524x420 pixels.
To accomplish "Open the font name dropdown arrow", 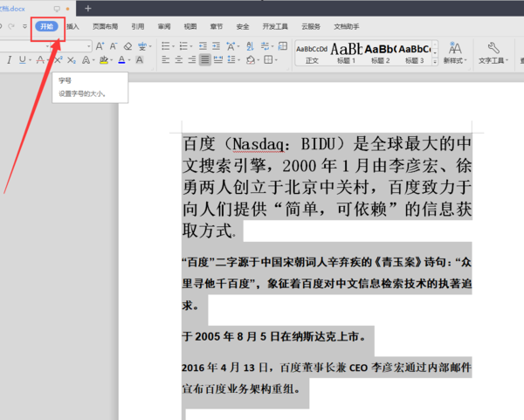I will coord(47,46).
